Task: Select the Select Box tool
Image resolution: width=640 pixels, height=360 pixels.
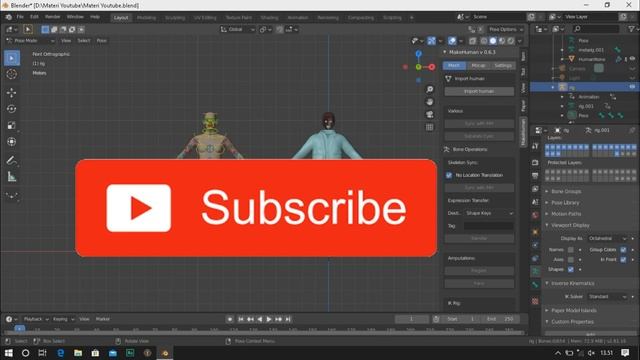Action: point(12,58)
